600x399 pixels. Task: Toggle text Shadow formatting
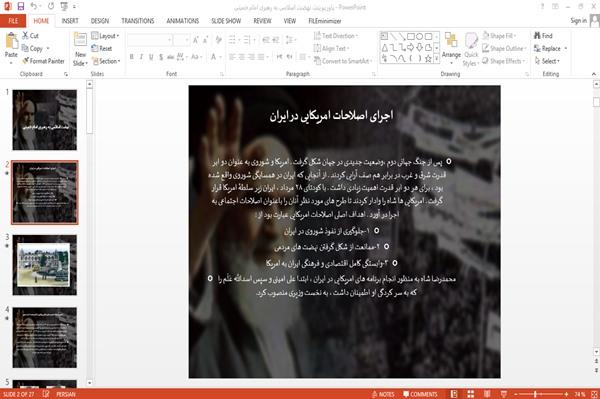click(161, 57)
